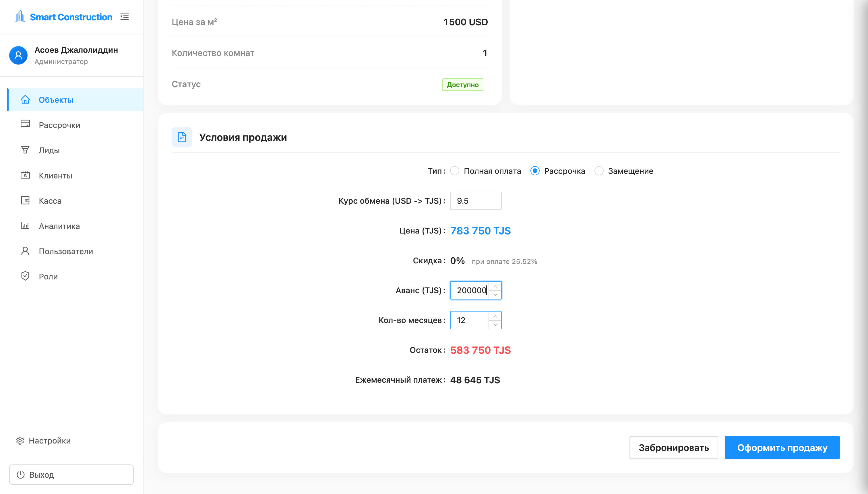Click the green Доступно status tag
The height and width of the screenshot is (494, 868).
462,84
